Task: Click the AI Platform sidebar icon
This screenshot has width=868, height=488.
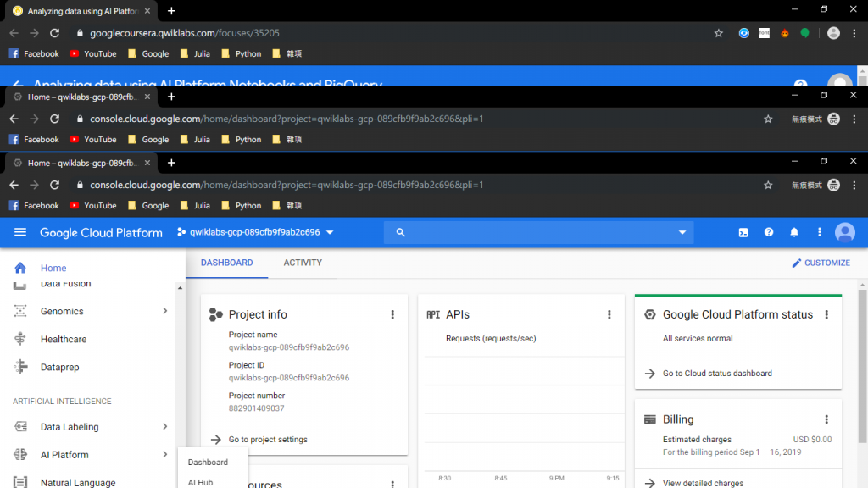Action: (20, 455)
